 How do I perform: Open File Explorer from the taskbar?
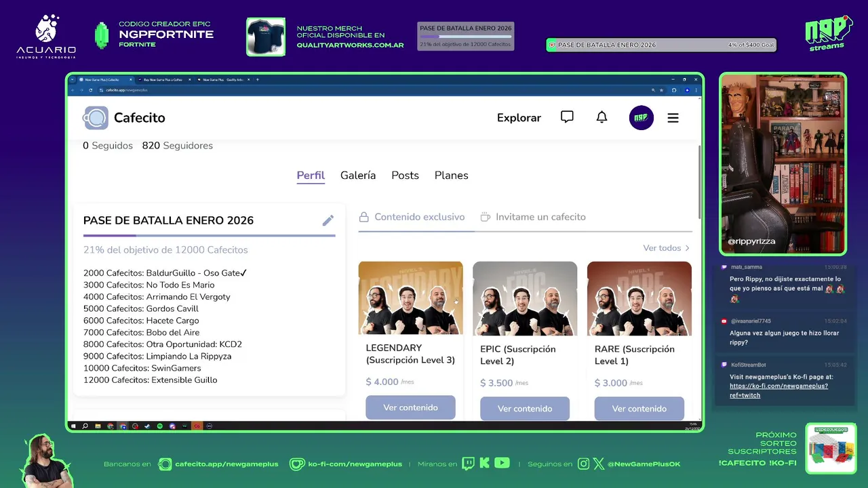click(x=98, y=426)
